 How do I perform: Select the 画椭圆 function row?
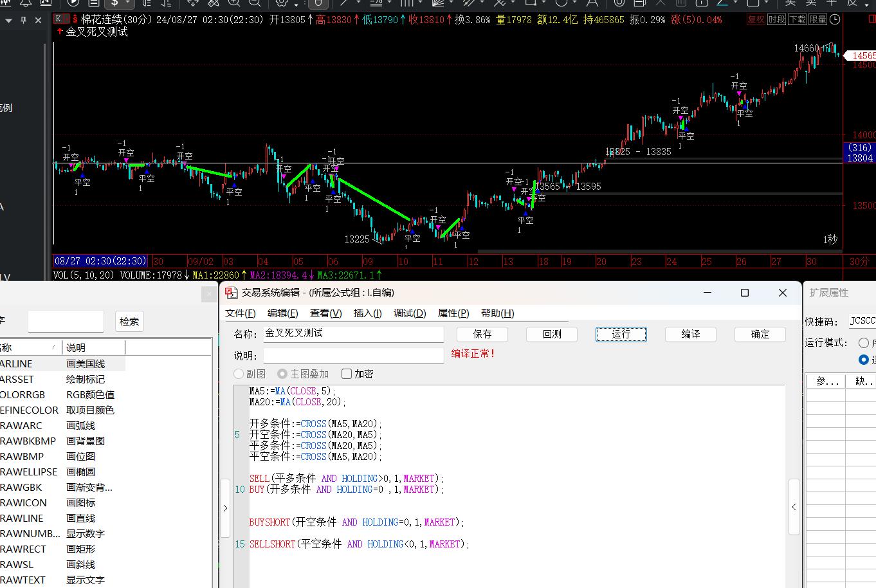(62, 472)
